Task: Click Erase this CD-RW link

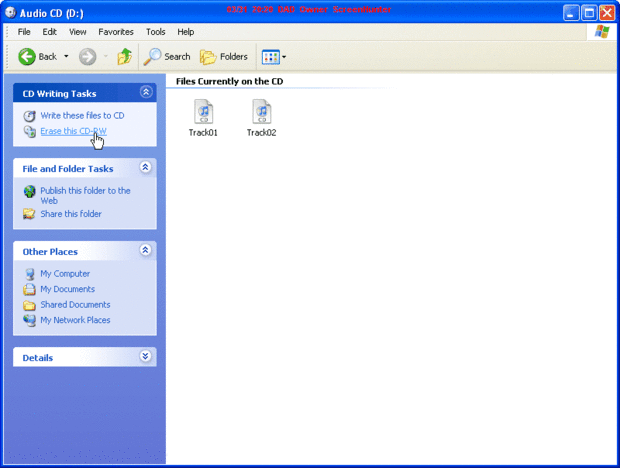Action: point(74,131)
